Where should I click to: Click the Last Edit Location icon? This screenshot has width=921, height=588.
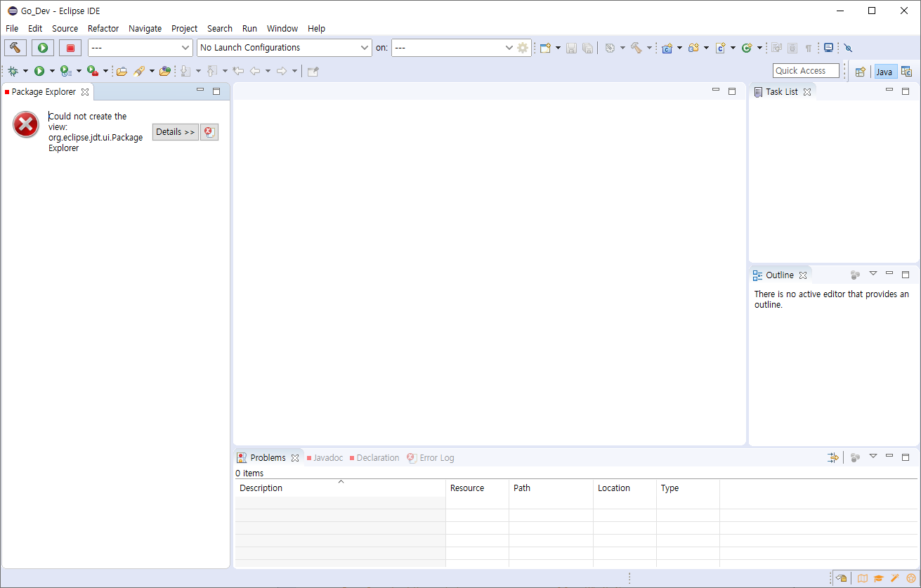tap(238, 71)
